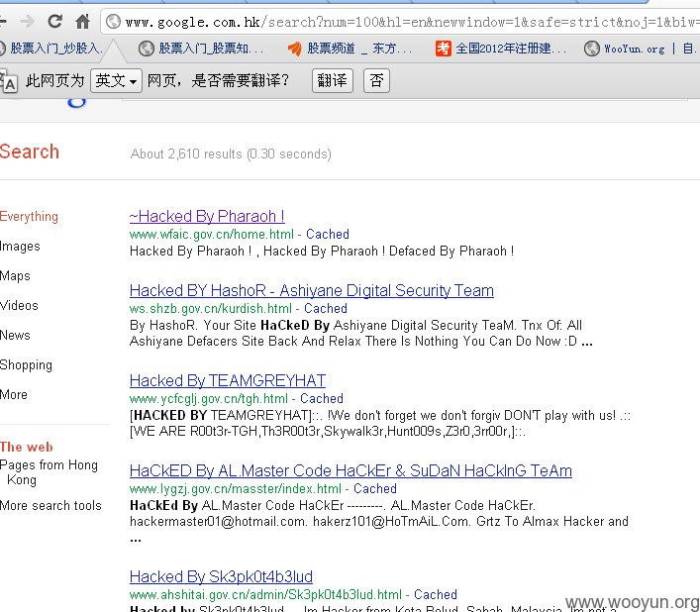
Task: Expand More search tools
Action: coord(50,505)
